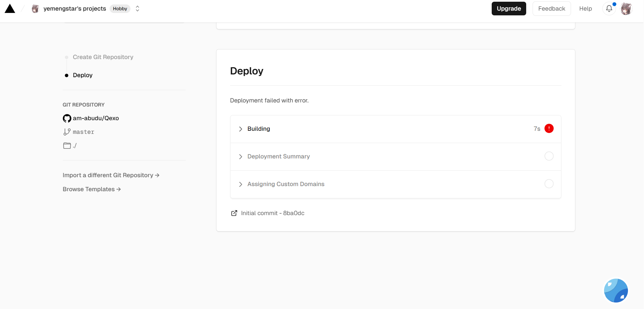Click the Deployment Summary status circle
The height and width of the screenshot is (309, 644).
tap(549, 156)
